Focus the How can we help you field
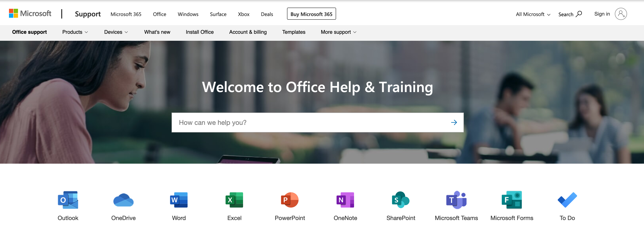The image size is (644, 229). click(x=318, y=122)
